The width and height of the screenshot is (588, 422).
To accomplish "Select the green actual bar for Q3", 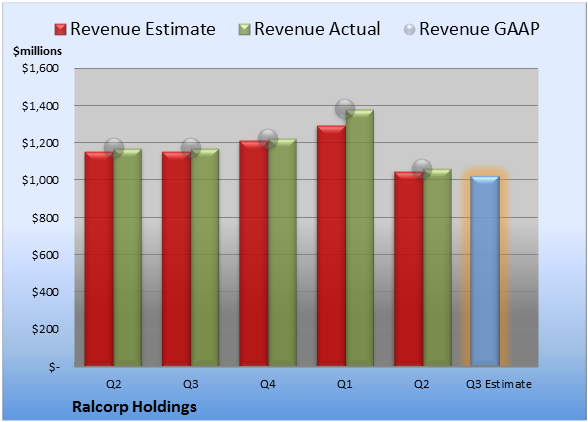I will [x=205, y=257].
